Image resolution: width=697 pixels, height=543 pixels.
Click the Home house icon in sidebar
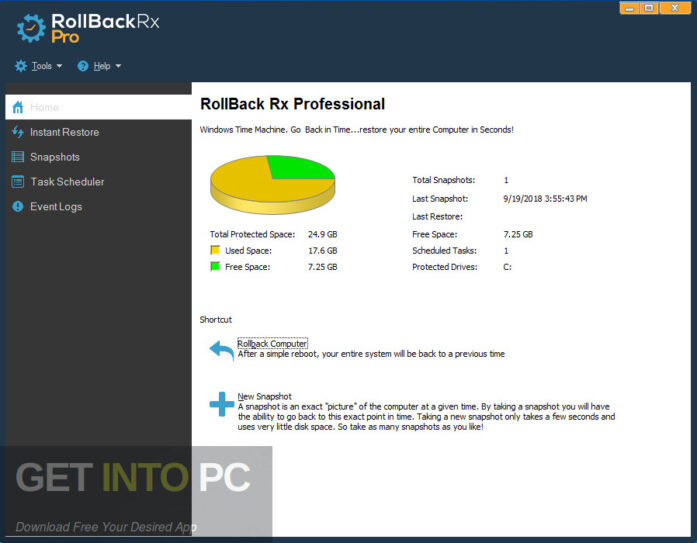click(x=18, y=107)
